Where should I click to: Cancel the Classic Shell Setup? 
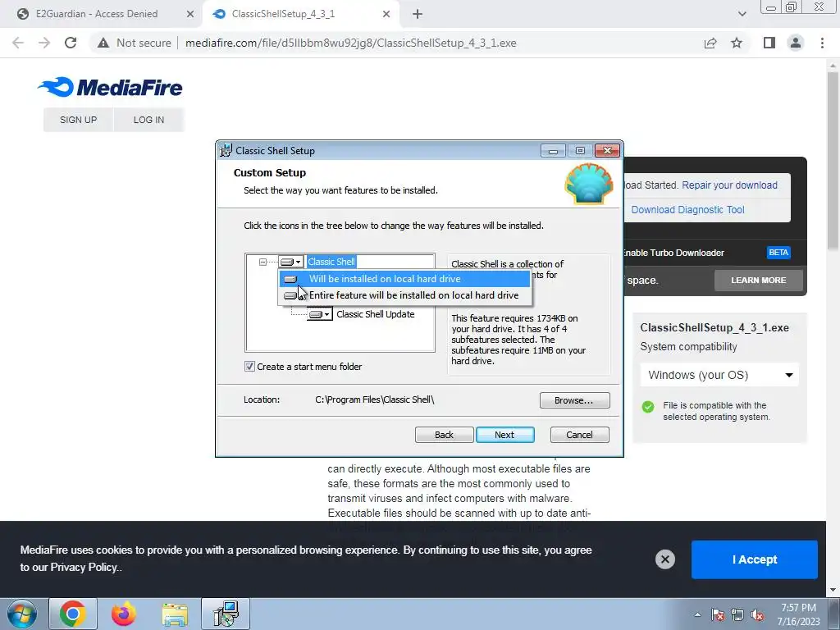[579, 435]
